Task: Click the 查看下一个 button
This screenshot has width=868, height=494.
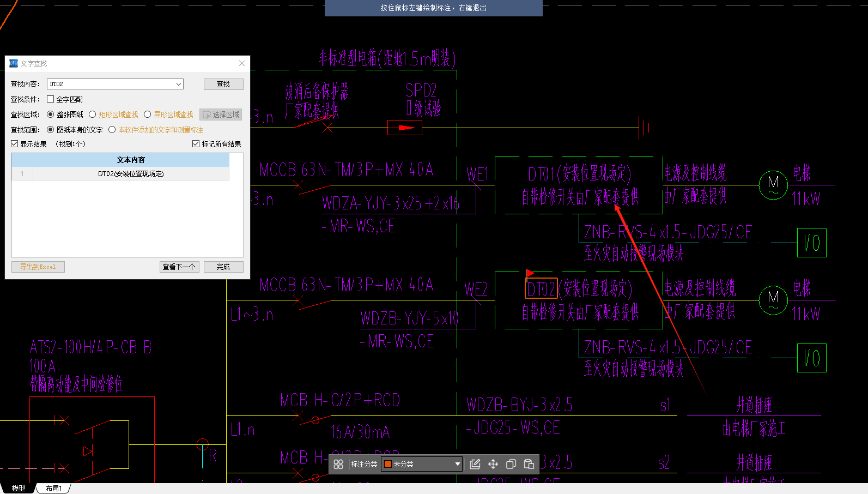Action: pos(179,267)
